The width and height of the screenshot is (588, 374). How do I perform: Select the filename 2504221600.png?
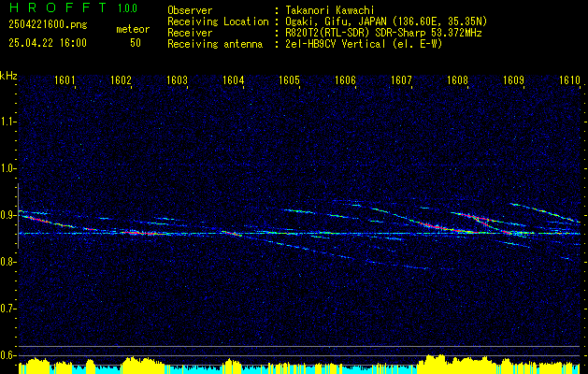(48, 25)
